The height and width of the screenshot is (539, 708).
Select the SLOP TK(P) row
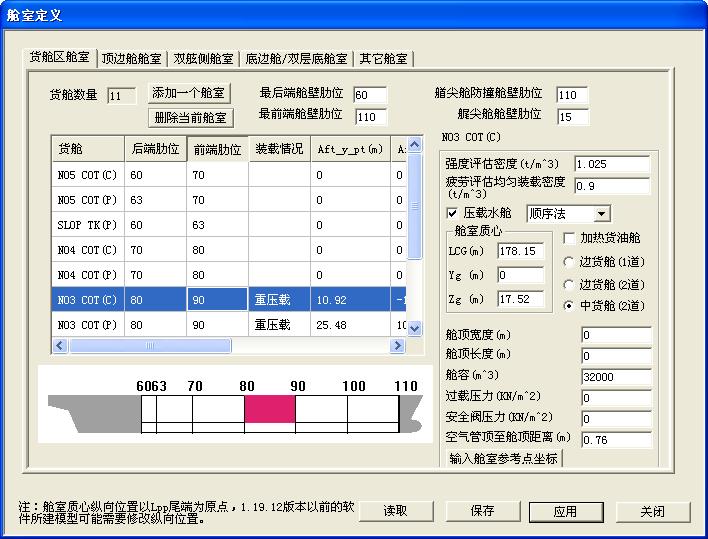click(x=88, y=225)
